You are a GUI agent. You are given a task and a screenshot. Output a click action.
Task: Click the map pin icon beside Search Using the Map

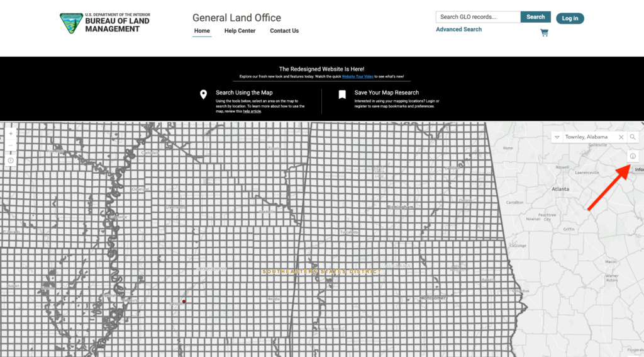(x=203, y=94)
